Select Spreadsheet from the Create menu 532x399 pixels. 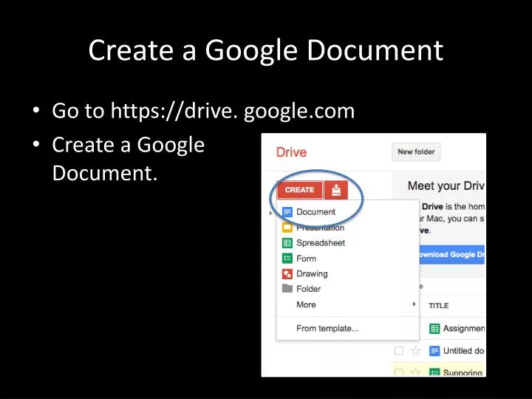tap(348, 243)
